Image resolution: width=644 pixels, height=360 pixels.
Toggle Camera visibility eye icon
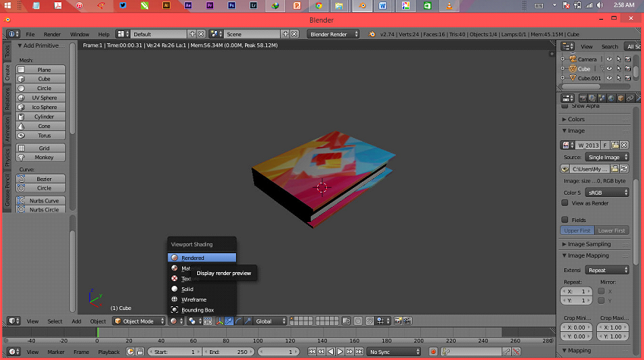[609, 59]
